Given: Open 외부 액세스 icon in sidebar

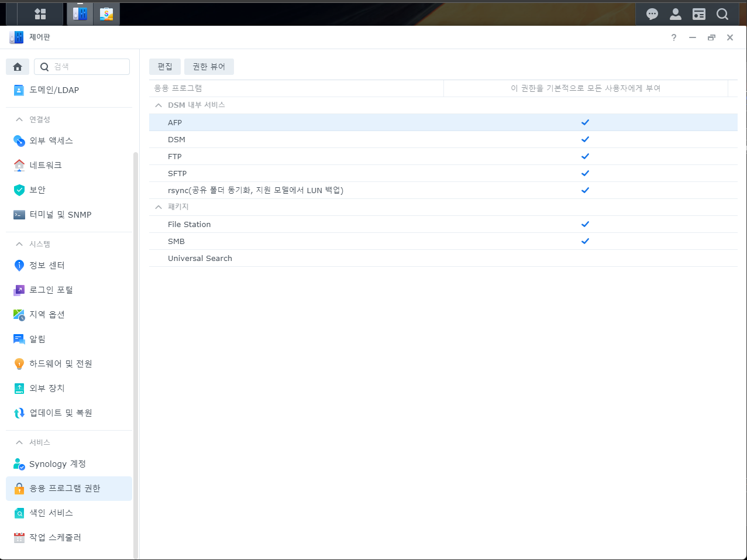Looking at the screenshot, I should 19,141.
